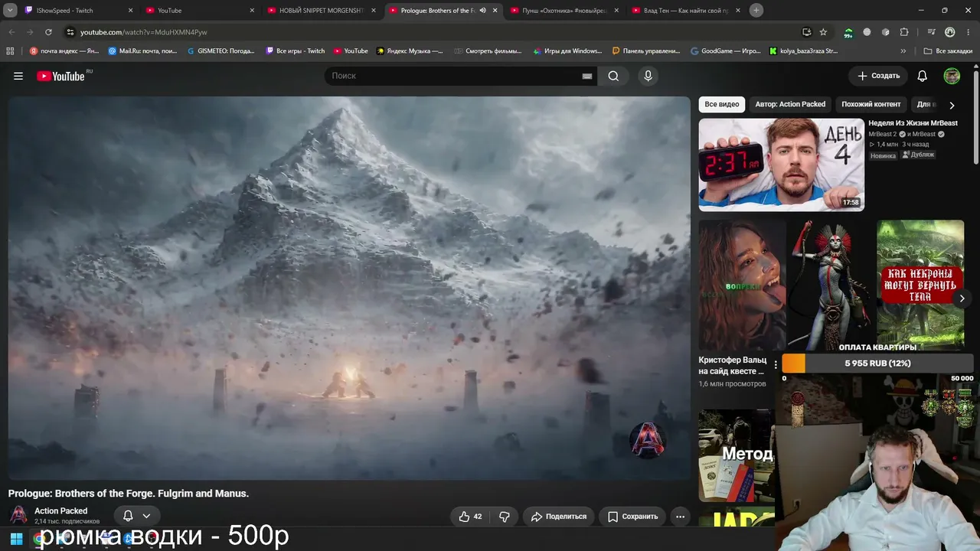980x551 pixels.
Task: Show more filter chips with the arrow
Action: click(952, 105)
